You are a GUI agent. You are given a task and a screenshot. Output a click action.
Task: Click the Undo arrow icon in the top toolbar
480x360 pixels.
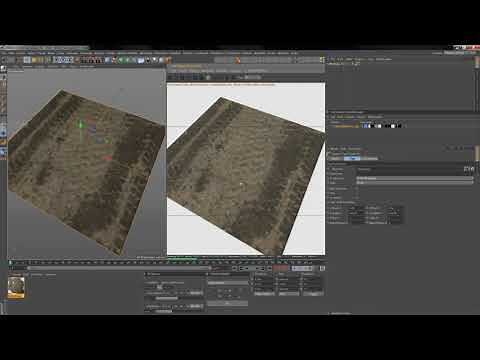coord(4,60)
